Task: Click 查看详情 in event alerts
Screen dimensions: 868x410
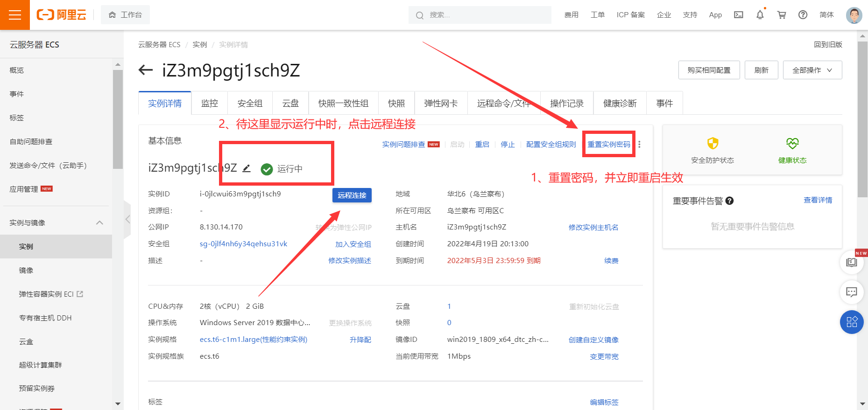Action: point(818,200)
